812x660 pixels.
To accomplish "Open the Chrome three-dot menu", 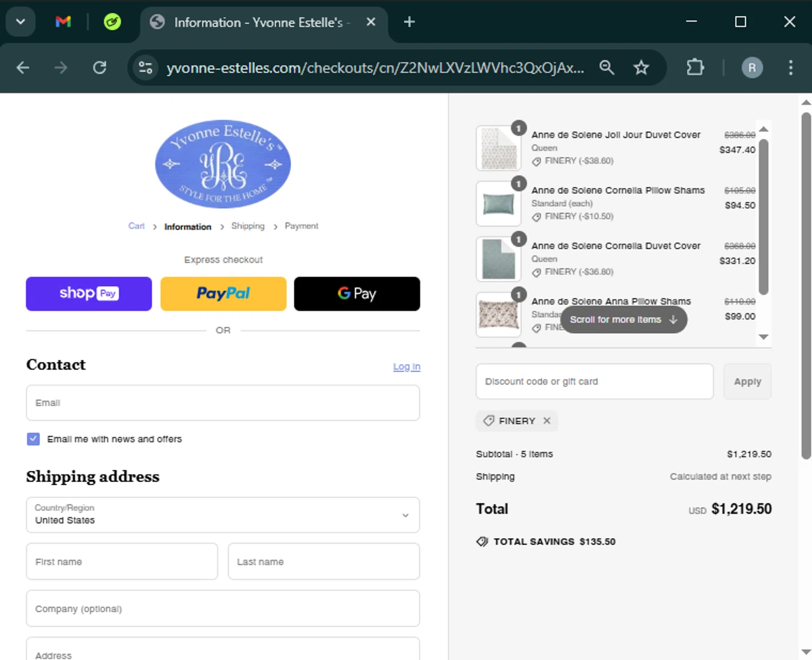I will [x=790, y=68].
